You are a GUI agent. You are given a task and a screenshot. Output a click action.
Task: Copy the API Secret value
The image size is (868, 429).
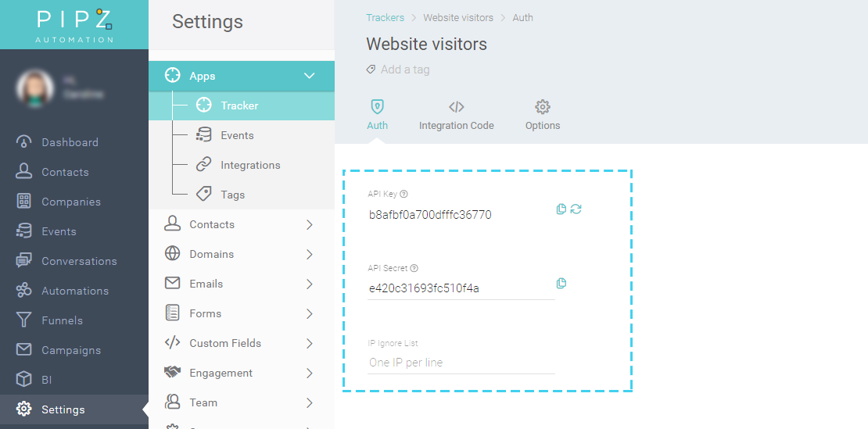click(x=561, y=283)
